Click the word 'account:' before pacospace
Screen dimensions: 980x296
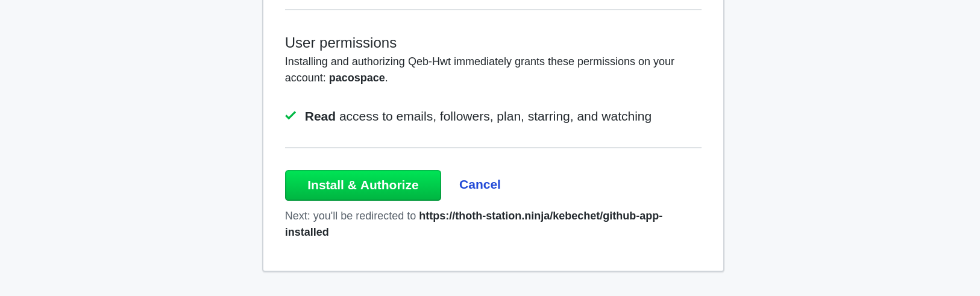pyautogui.click(x=305, y=78)
